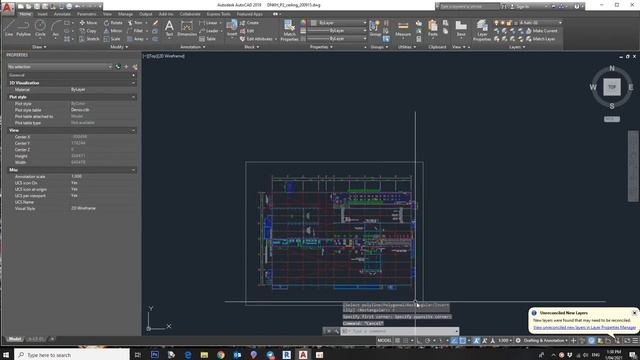Screen dimensions: 640x360
Task: Click Make Current layer button
Action: point(541,31)
